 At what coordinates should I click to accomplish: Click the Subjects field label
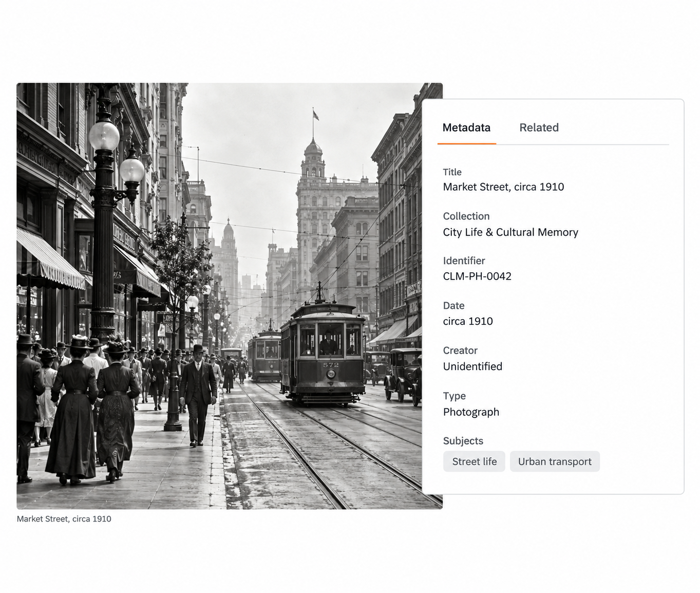pyautogui.click(x=463, y=441)
